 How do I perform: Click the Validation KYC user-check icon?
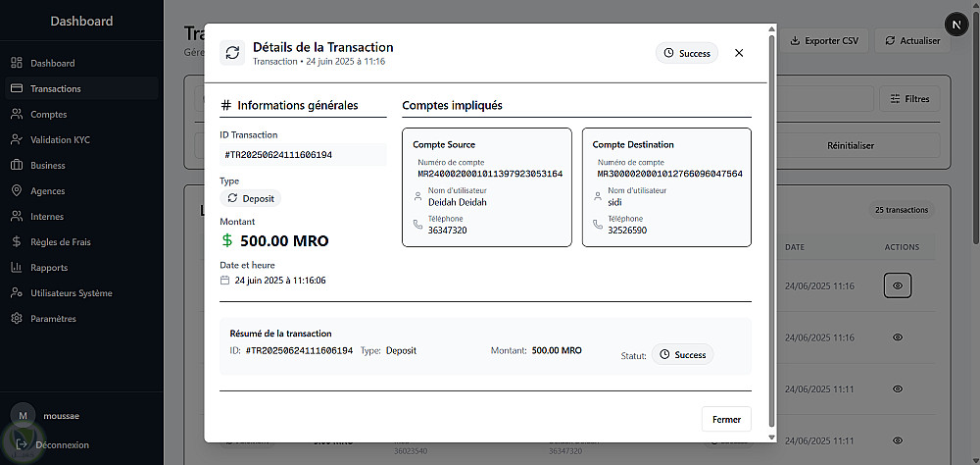coord(17,139)
